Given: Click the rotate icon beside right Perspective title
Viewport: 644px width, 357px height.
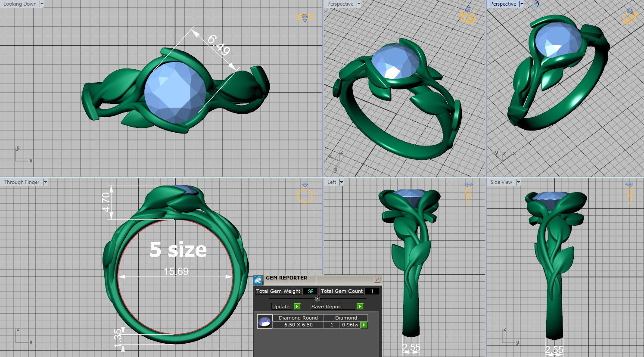Looking at the screenshot, I should (535, 4).
